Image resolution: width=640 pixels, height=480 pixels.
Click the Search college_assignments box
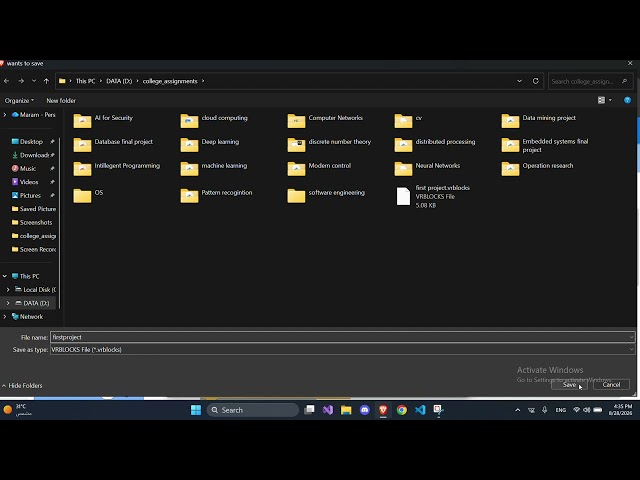[590, 81]
